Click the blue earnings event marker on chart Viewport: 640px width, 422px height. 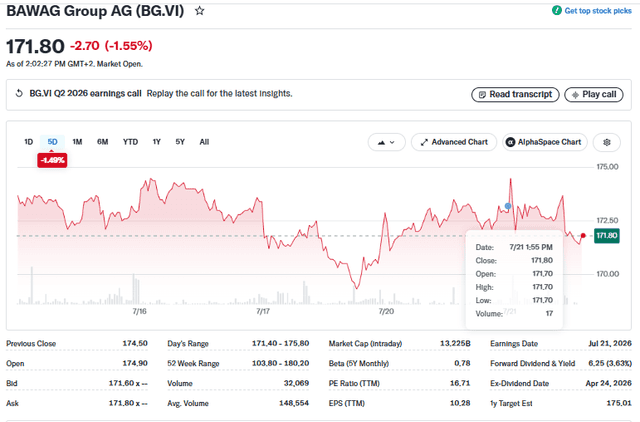pyautogui.click(x=508, y=206)
